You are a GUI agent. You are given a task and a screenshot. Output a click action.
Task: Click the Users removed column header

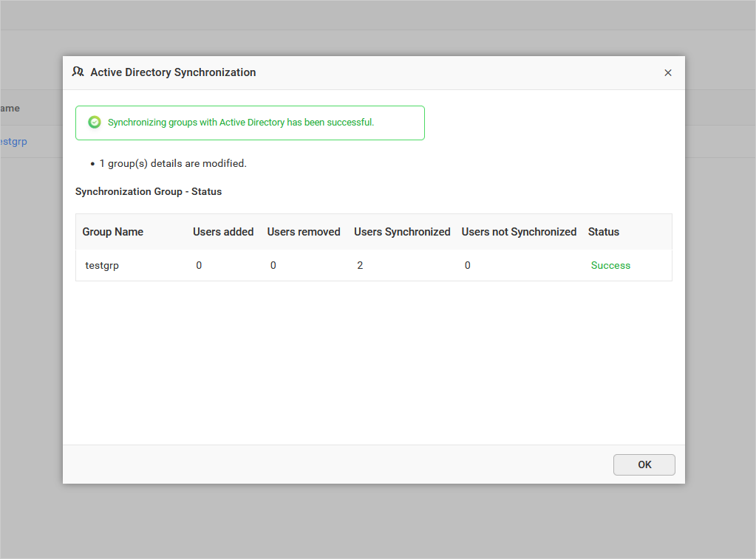coord(304,231)
